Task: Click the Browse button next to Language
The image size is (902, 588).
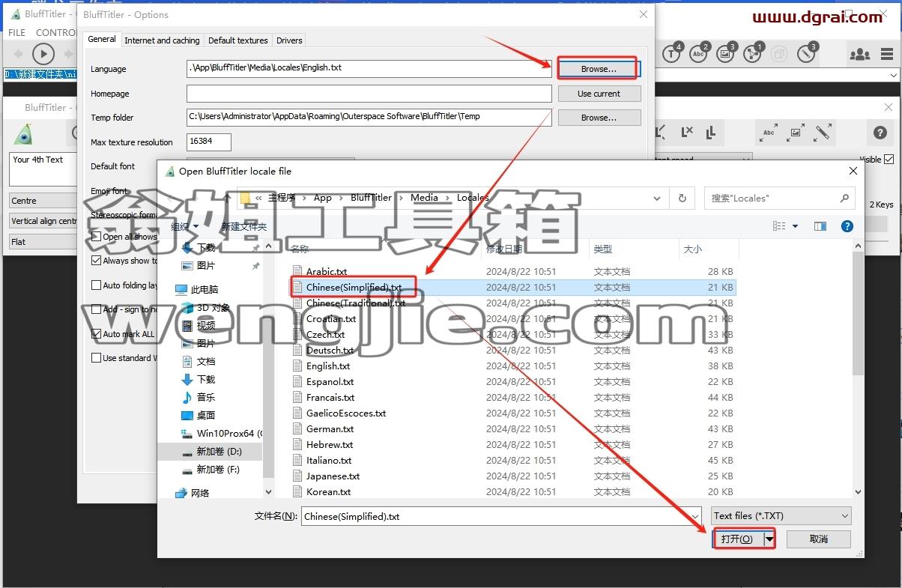Action: pyautogui.click(x=599, y=69)
